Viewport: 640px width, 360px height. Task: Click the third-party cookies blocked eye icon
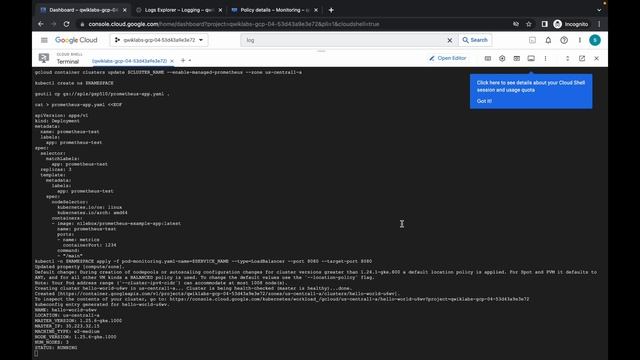coord(516,24)
